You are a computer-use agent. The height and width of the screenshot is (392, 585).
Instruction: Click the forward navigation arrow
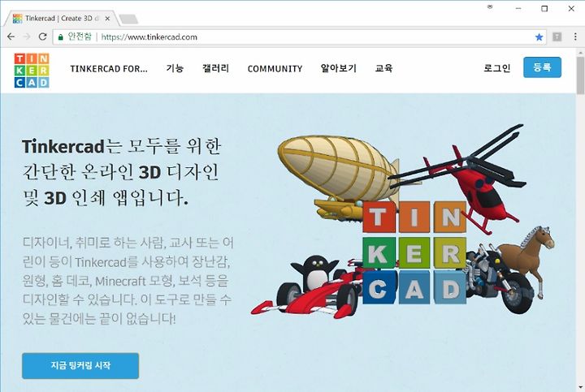[27, 37]
